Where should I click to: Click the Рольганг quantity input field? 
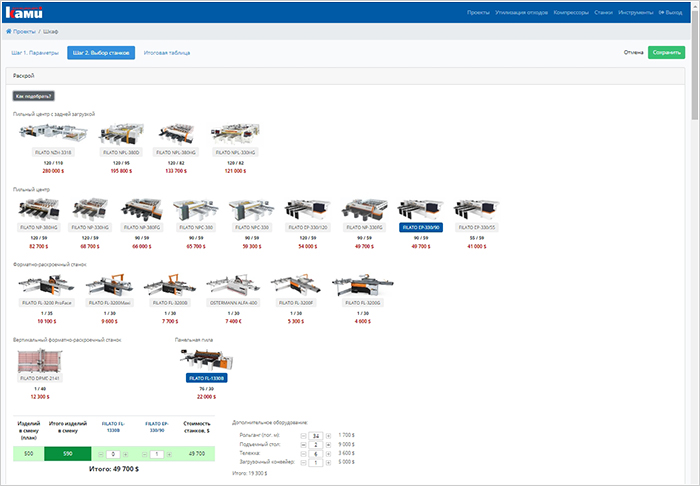point(316,436)
